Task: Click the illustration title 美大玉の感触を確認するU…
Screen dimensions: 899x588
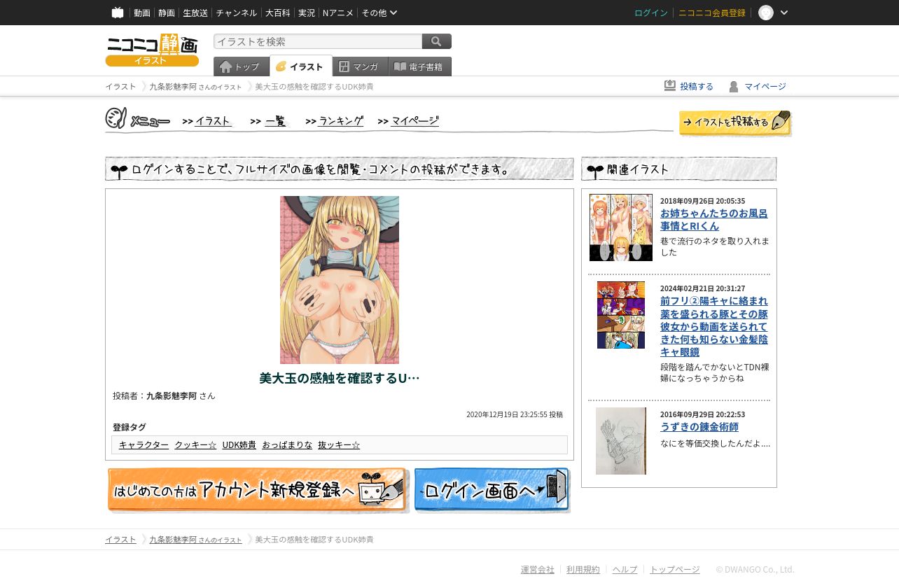Action: coord(340,378)
